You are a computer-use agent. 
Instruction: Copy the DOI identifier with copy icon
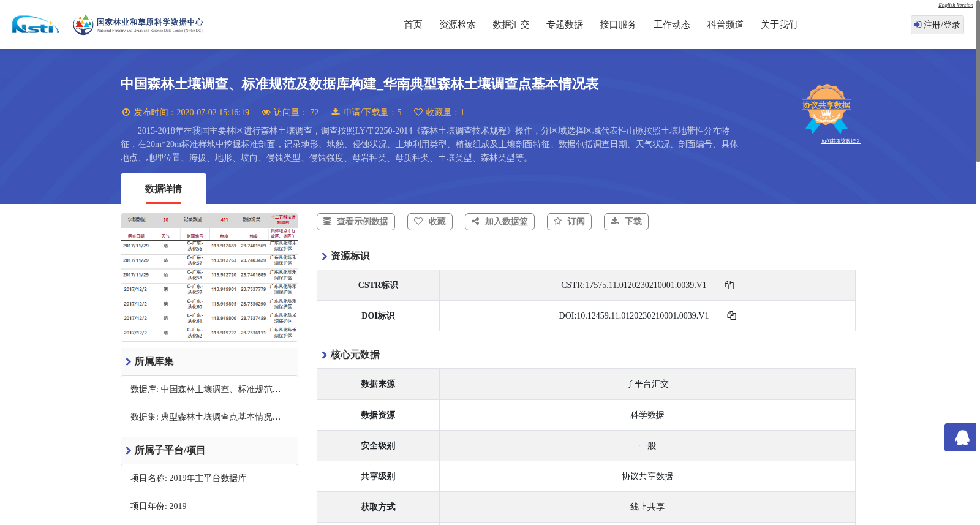(731, 315)
